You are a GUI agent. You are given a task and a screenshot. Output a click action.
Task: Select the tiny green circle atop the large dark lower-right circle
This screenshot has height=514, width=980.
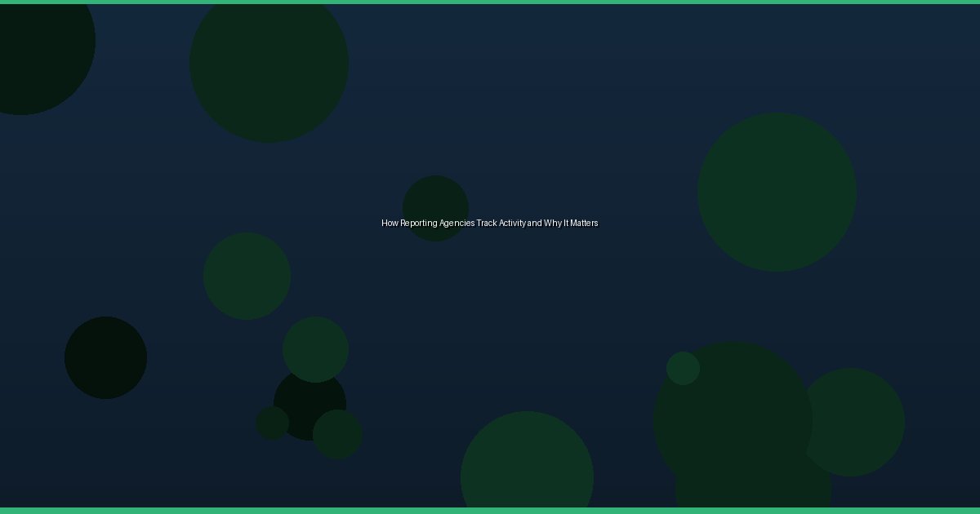(683, 368)
